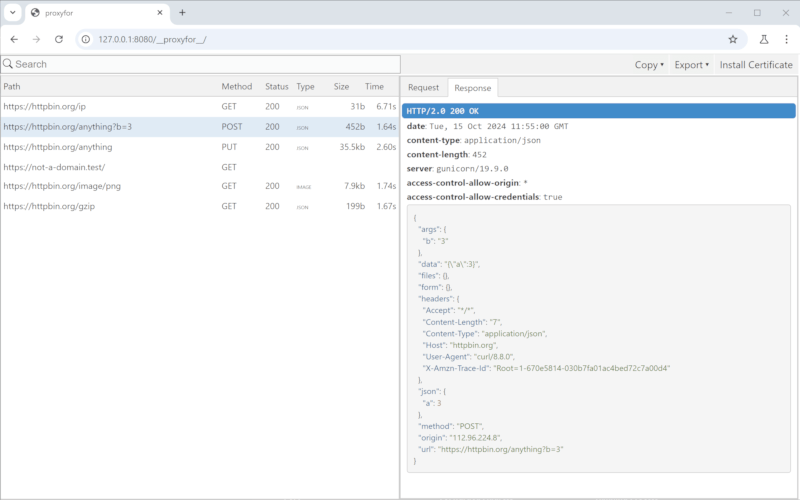Click the browser back arrow icon

(x=14, y=39)
